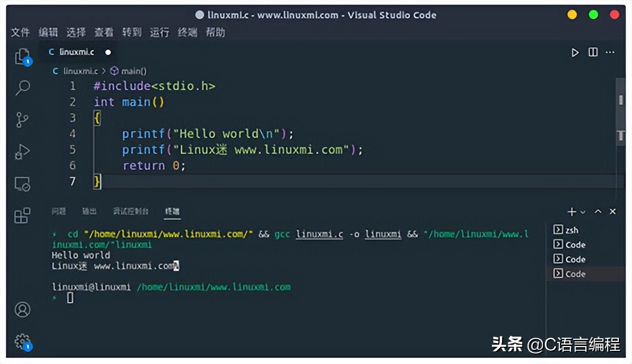Screen dimensions: 632x364
Task: Click the #include<stdio.h> line
Action: coord(155,86)
